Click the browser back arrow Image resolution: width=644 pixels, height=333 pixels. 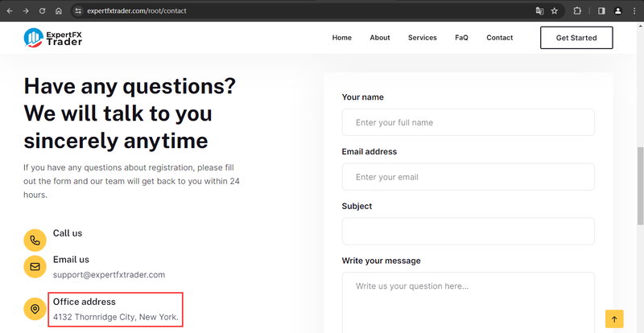(x=10, y=11)
